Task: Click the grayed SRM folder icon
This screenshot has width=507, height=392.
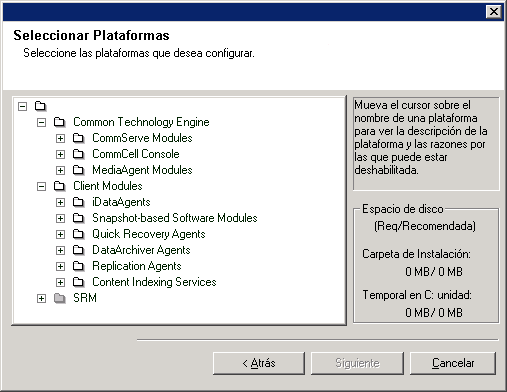Action: 60,298
